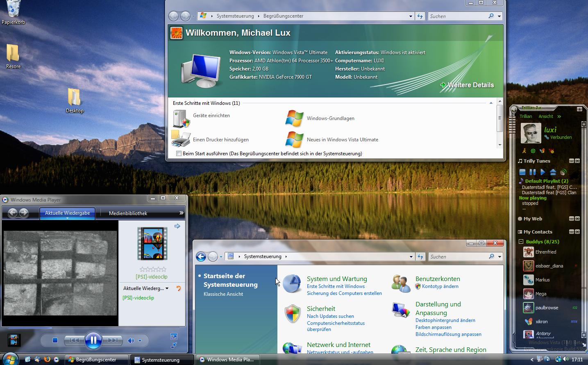Screen dimensions: 588x365
Task: Click the Trilly Tunes play button
Action: [x=543, y=172]
